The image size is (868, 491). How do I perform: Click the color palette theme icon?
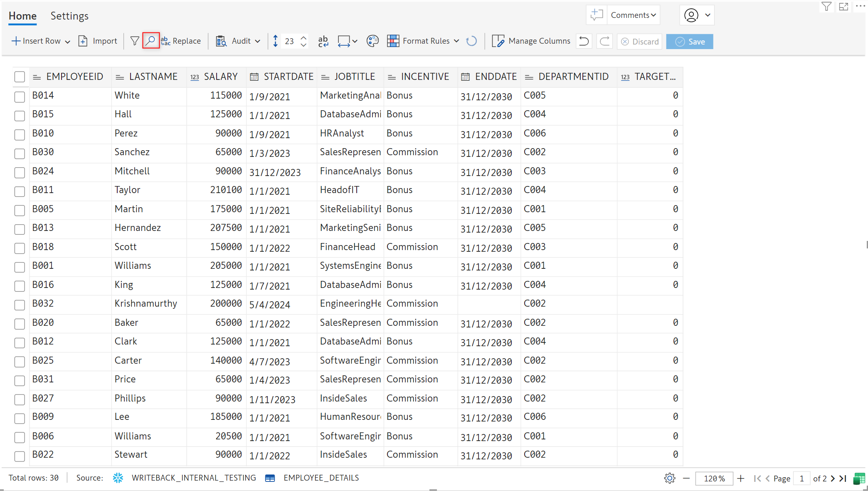[372, 41]
